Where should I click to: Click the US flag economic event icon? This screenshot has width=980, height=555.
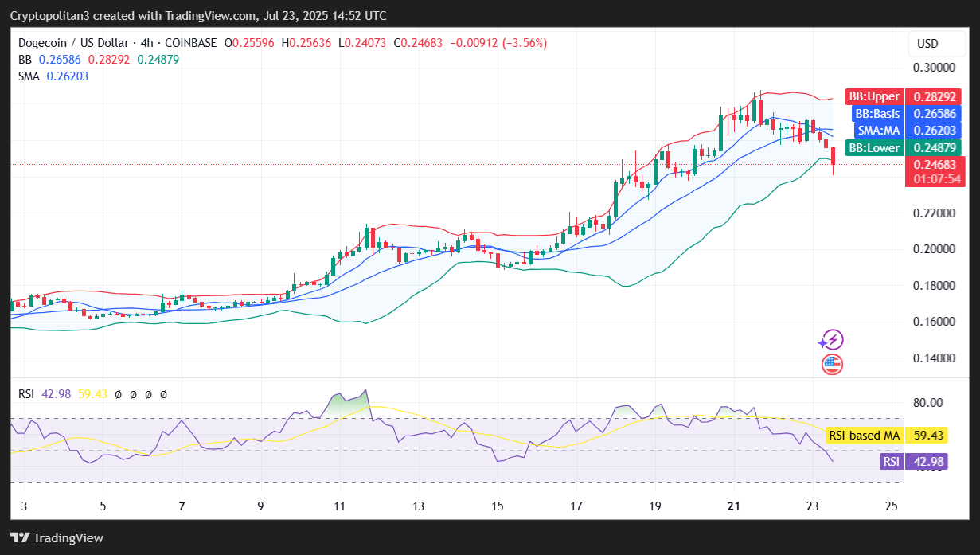[x=832, y=365]
